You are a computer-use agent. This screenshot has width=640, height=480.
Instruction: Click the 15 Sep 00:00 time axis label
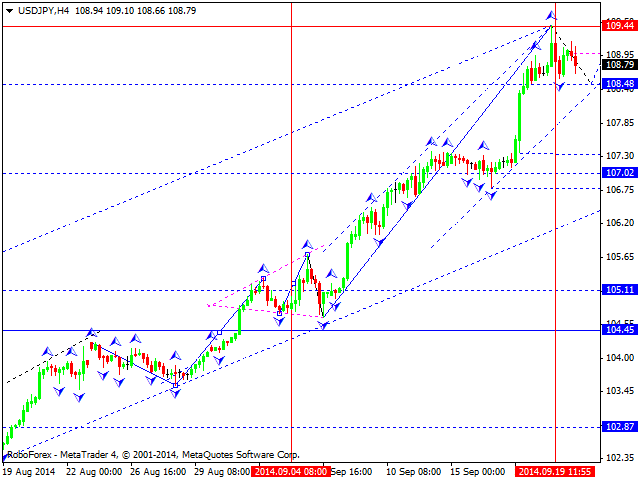tap(478, 471)
